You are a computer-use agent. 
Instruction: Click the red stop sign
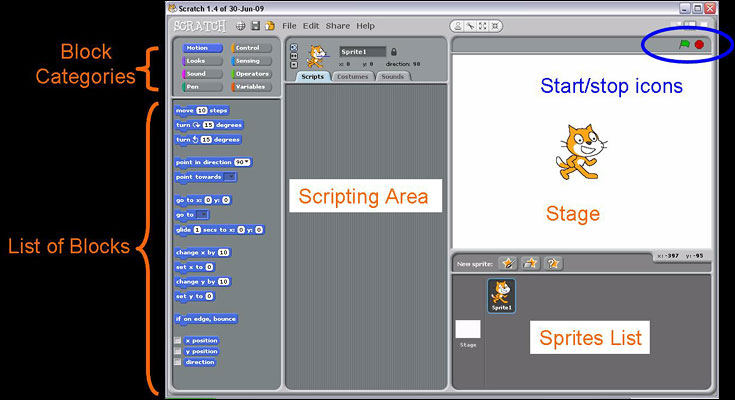click(x=699, y=45)
